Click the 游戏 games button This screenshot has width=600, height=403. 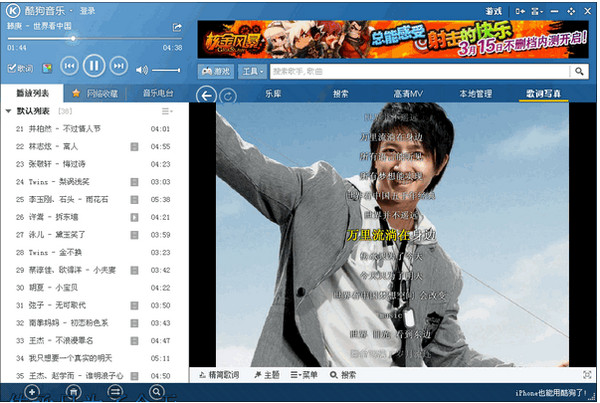tap(213, 72)
